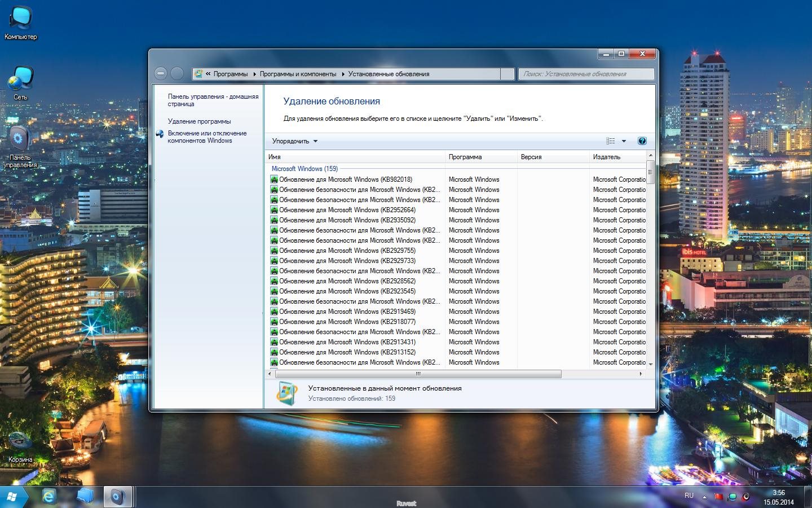Open the blue taskbar icon beside Internet Explorer

85,497
